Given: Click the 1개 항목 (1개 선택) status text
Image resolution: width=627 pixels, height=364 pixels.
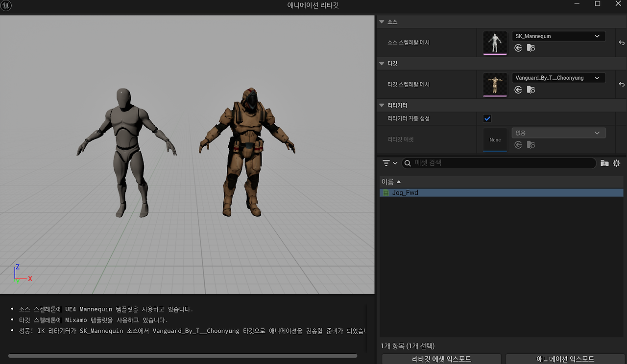Looking at the screenshot, I should (408, 346).
